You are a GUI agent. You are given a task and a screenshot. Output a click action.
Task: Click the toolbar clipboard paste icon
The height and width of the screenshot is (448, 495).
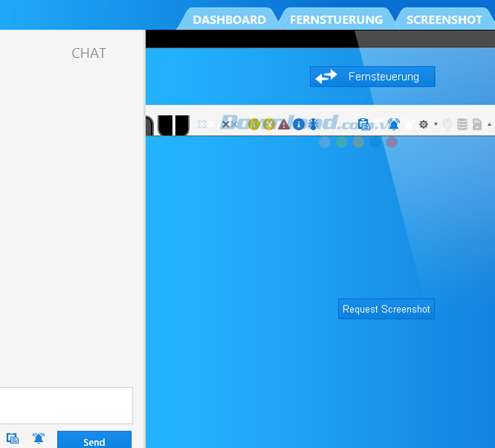click(364, 124)
